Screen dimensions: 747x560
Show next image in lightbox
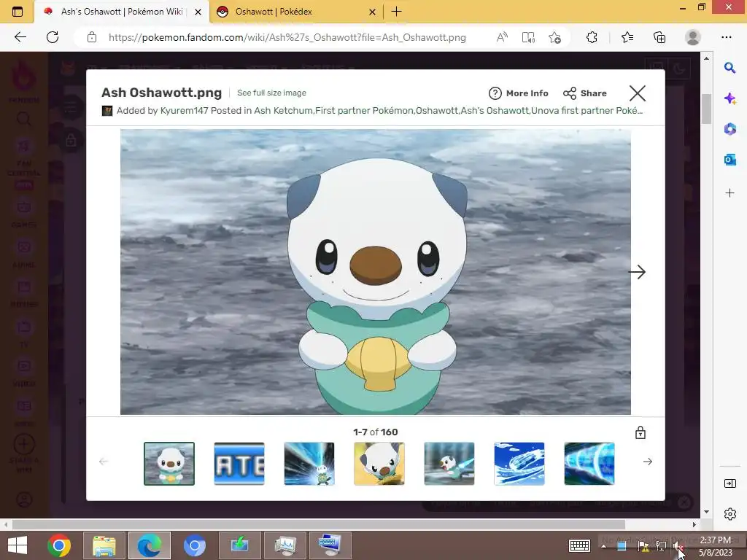click(x=637, y=272)
